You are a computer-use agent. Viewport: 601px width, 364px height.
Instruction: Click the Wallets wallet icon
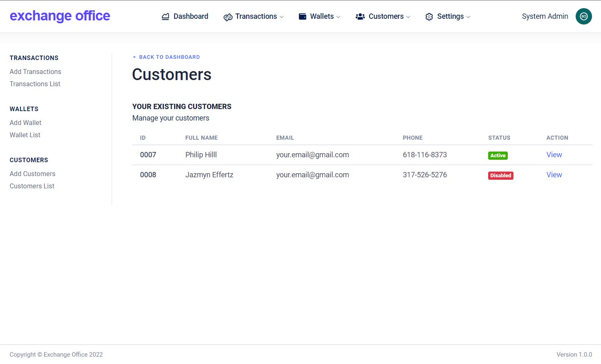[x=303, y=16]
